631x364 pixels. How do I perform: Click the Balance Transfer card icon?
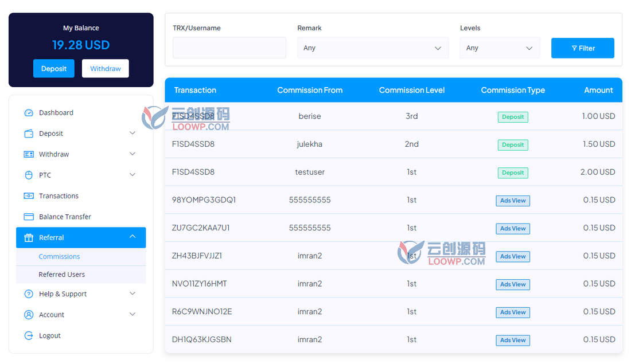coord(29,217)
